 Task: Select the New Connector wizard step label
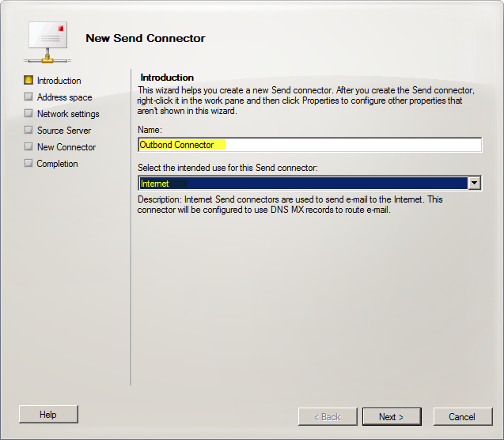pos(66,147)
